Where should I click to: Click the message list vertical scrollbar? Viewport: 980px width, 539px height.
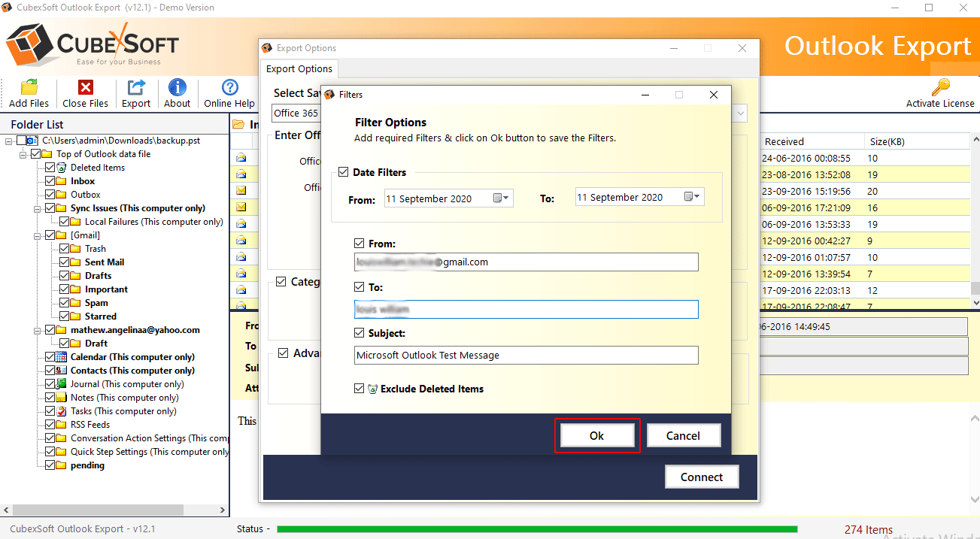pos(974,221)
